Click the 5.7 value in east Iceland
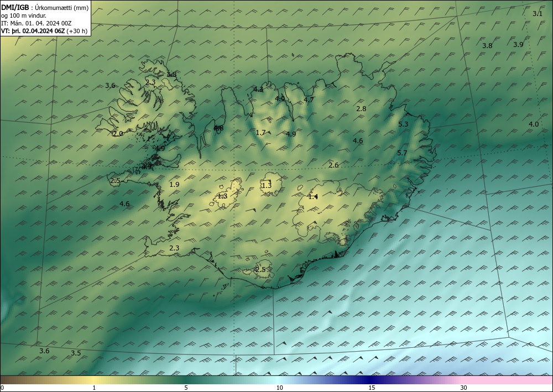 tap(402, 153)
